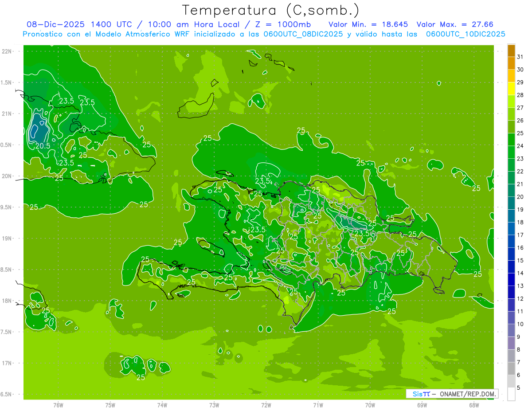The height and width of the screenshot is (411, 532).
Task: Select the '71W' longitude axis label
Action: 318,405
